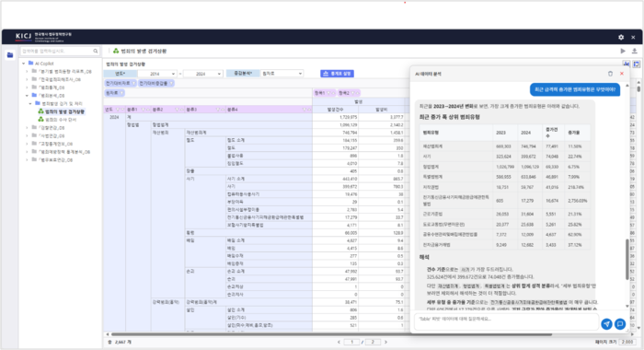Click the scroll-down arrow of the AI chat panel
644x350 pixels.
(x=627, y=307)
